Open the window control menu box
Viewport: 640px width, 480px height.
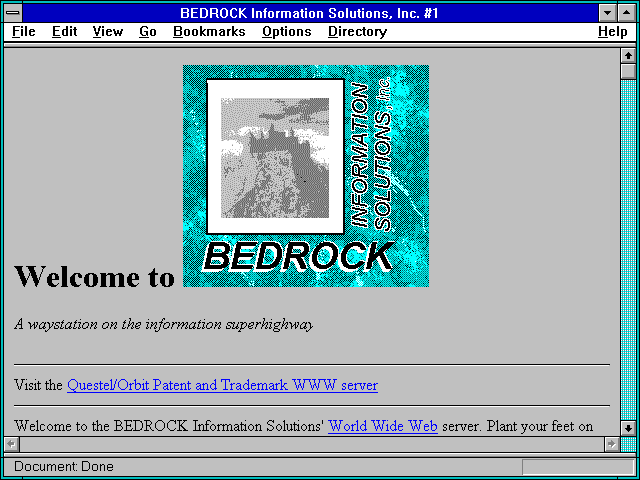click(x=13, y=13)
